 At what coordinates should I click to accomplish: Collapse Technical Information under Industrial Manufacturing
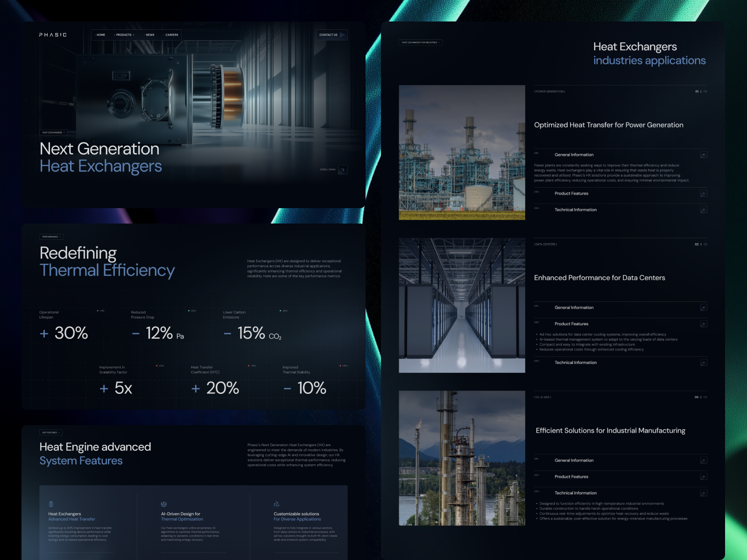click(x=704, y=493)
